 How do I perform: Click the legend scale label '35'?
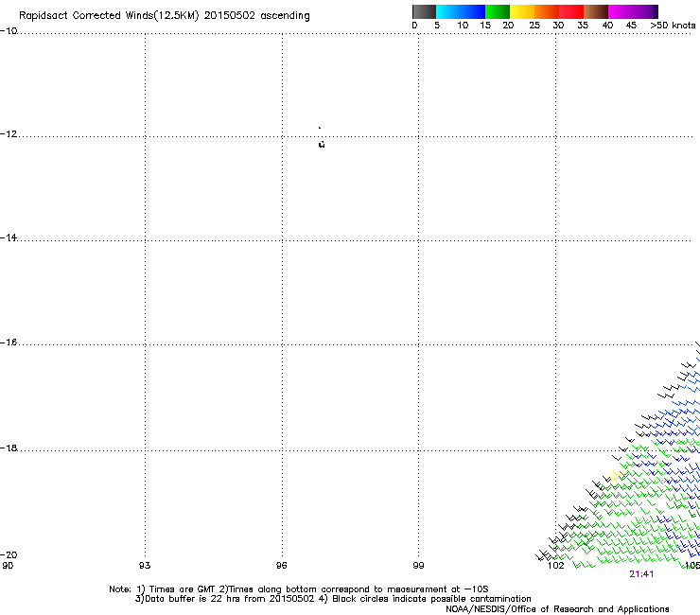point(583,26)
